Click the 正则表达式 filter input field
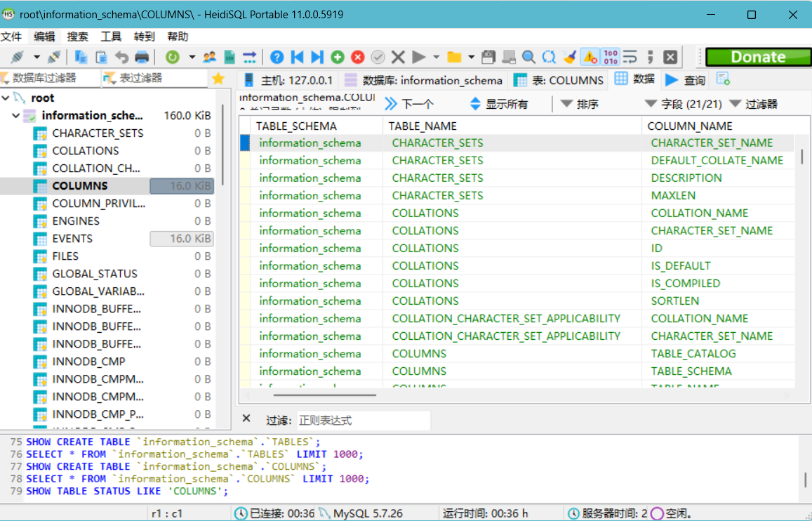Screen dimensions: 812x521 364,420
